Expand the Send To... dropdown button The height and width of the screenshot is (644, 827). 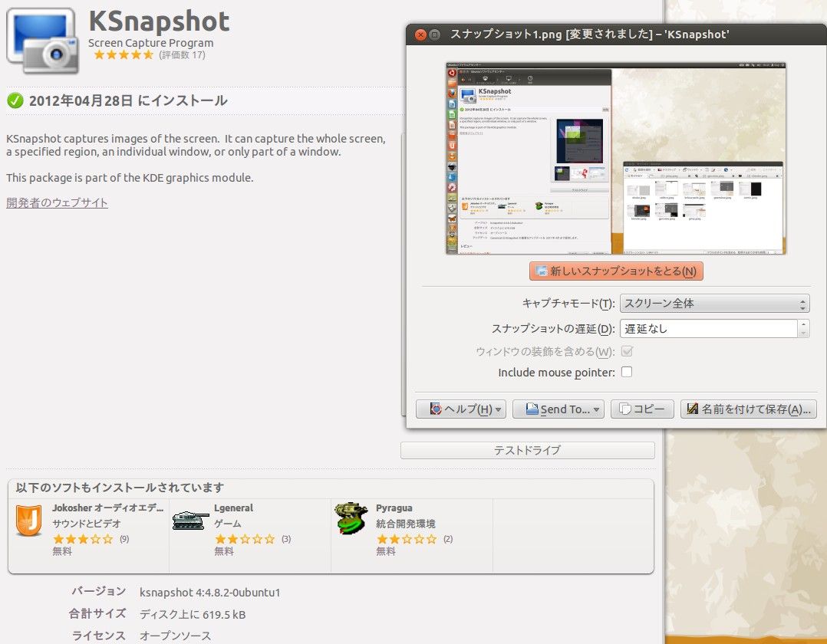pyautogui.click(x=558, y=409)
